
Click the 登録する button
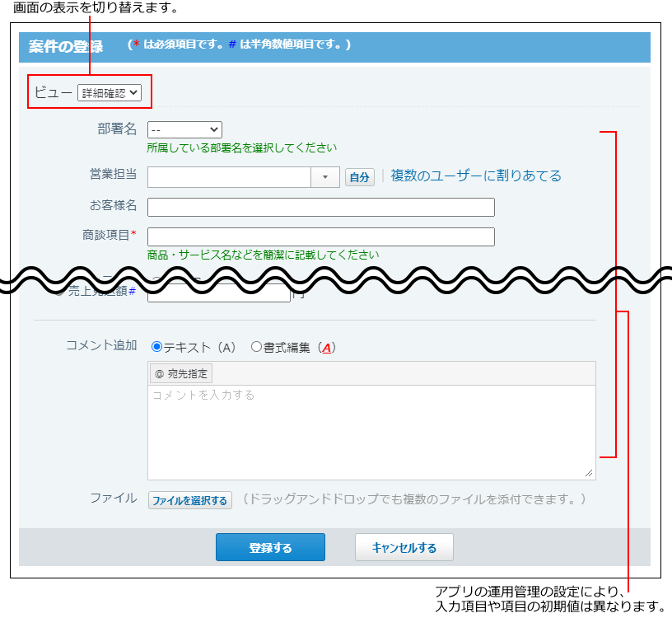(x=270, y=547)
